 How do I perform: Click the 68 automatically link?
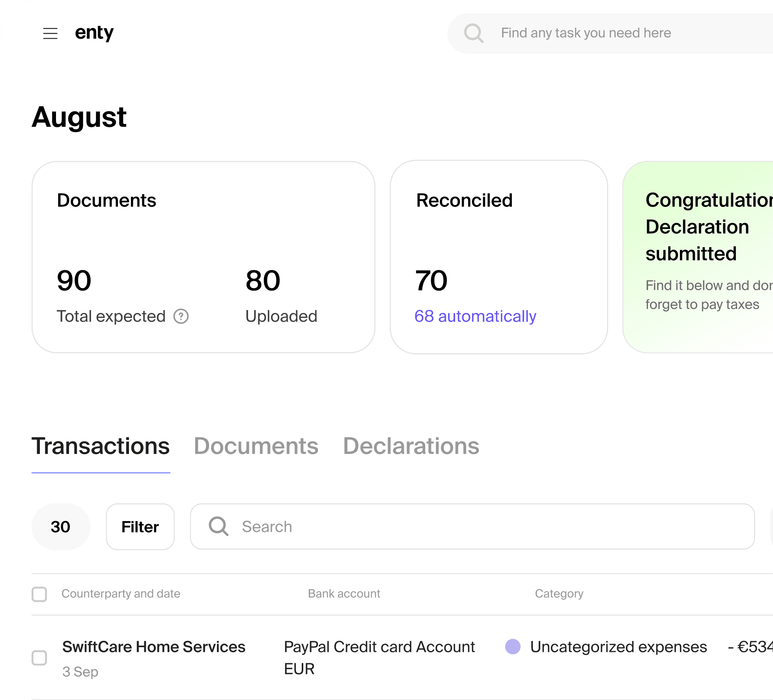(x=475, y=316)
